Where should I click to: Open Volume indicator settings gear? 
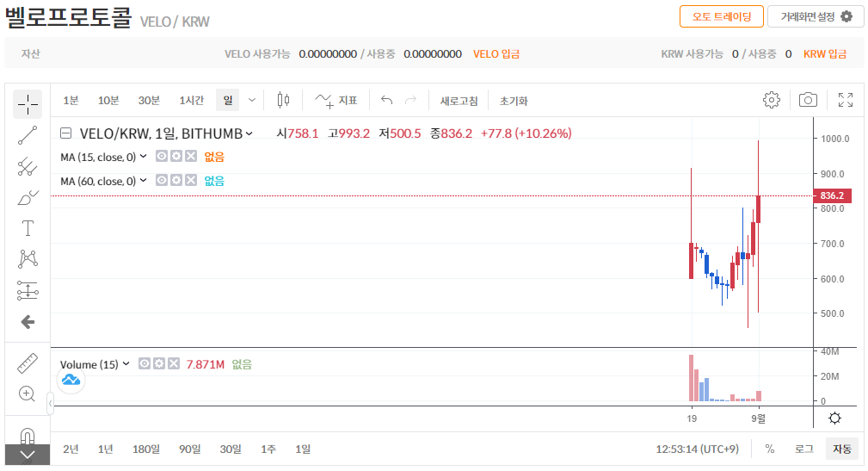159,363
